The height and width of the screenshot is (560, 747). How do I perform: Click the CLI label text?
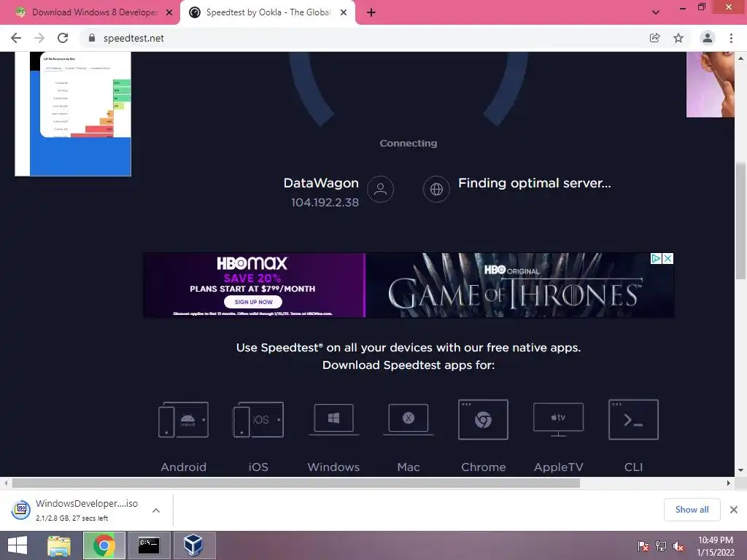[x=633, y=467]
